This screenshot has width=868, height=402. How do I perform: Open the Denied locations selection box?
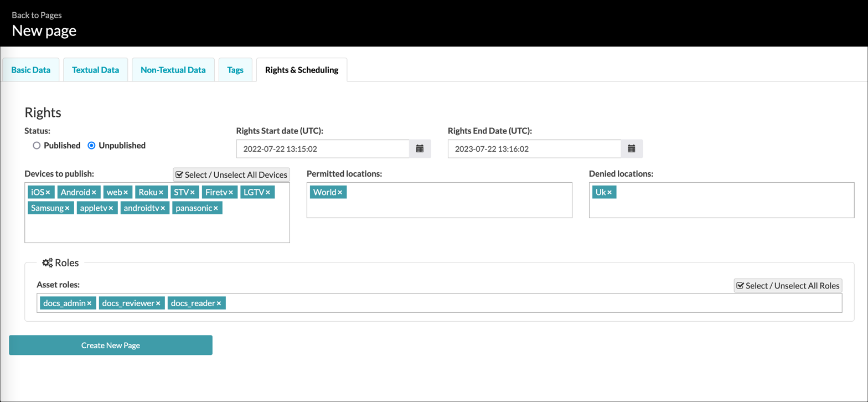click(722, 200)
